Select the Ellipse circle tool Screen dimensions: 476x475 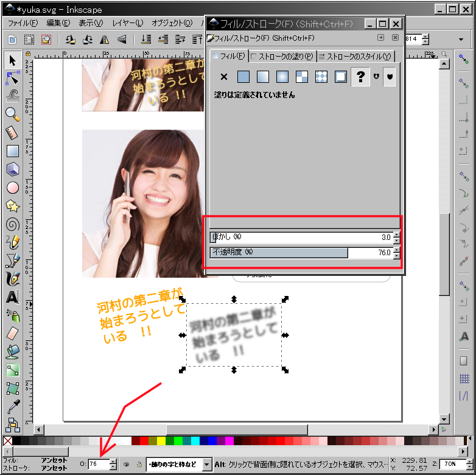tap(12, 188)
